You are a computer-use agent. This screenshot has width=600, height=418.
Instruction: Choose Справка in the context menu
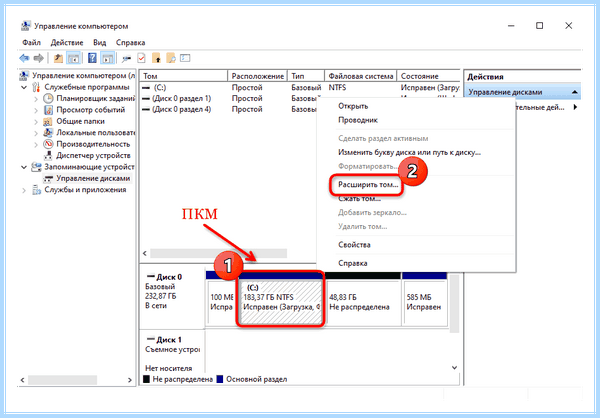(416, 263)
